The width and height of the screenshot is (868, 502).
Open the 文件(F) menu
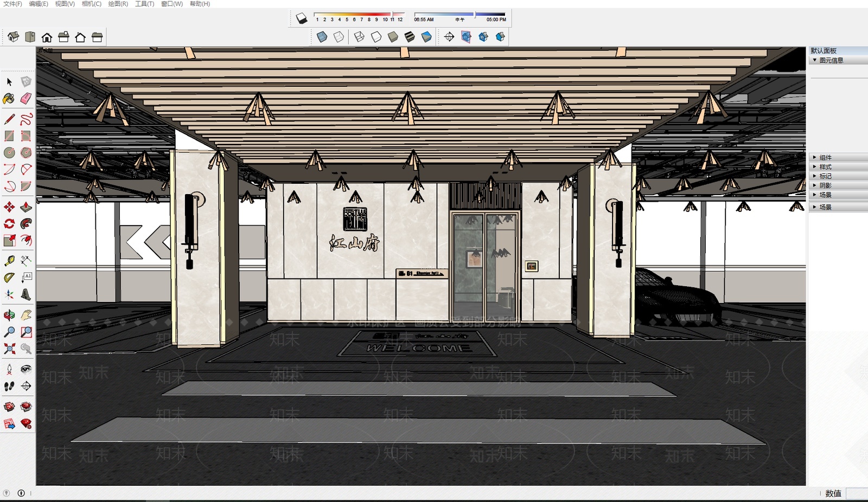[x=12, y=4]
